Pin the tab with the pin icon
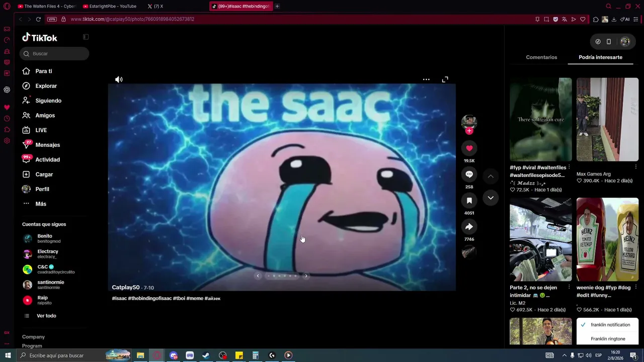This screenshot has width=644, height=362. [x=537, y=19]
